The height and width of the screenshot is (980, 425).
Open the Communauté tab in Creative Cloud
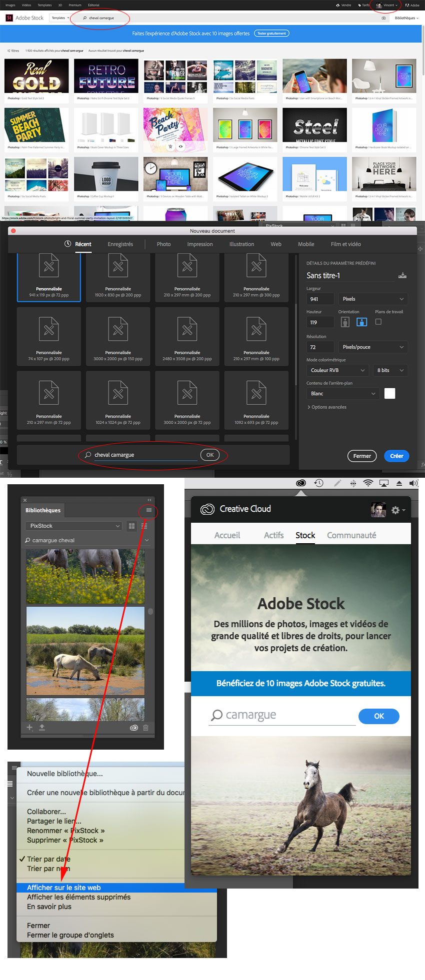[351, 535]
